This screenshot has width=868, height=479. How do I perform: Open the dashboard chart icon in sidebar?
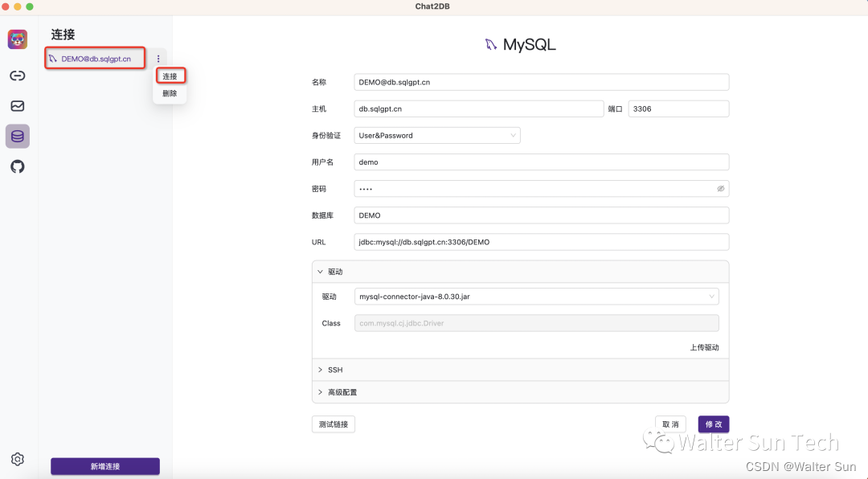pyautogui.click(x=18, y=106)
